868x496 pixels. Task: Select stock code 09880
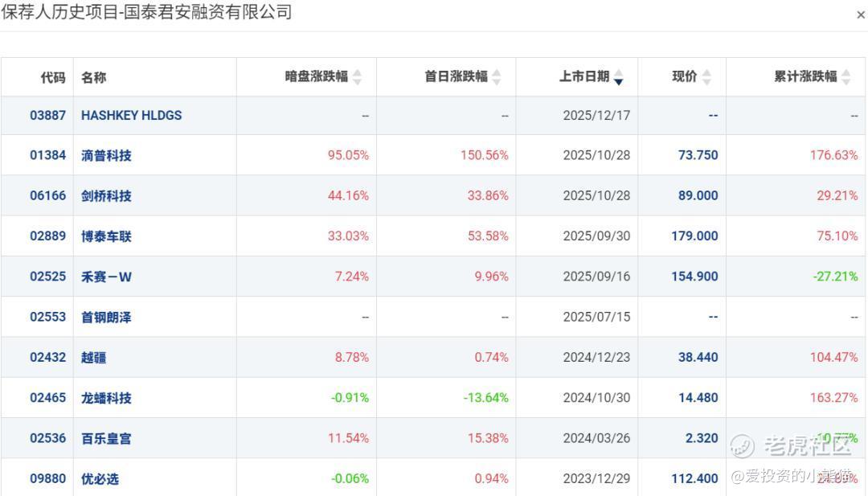pos(47,478)
